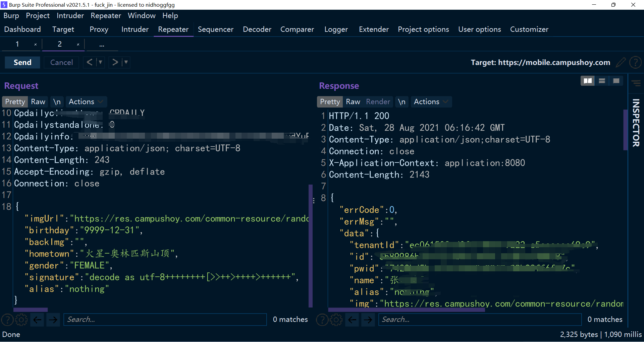Image resolution: width=644 pixels, height=342 pixels.
Task: Click request search previous-match arrow
Action: [x=37, y=320]
